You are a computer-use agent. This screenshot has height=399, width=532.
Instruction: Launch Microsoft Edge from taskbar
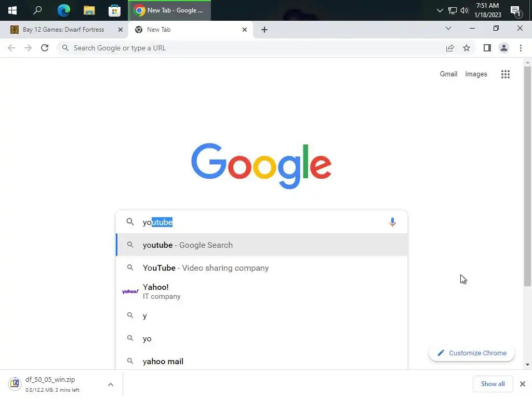click(63, 10)
